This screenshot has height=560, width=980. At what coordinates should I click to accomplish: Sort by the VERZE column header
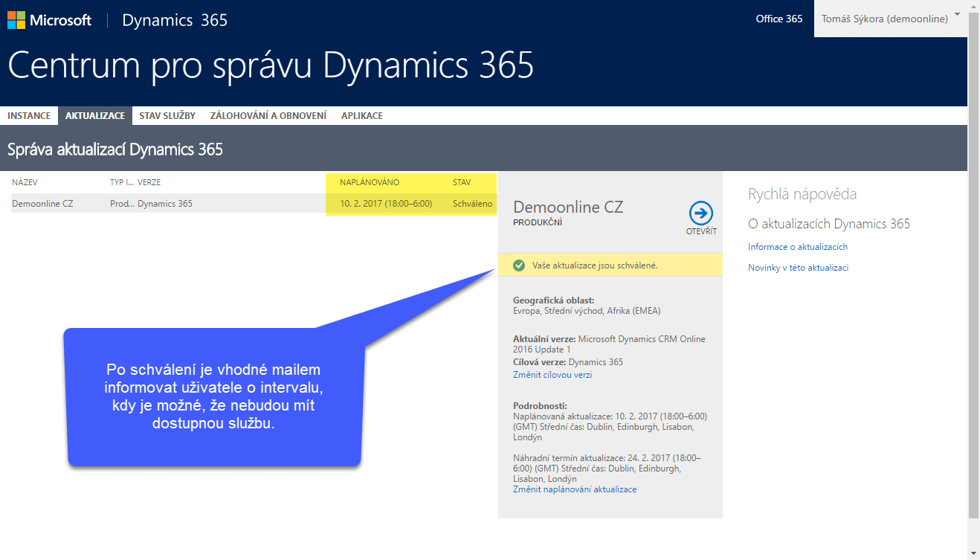[149, 182]
